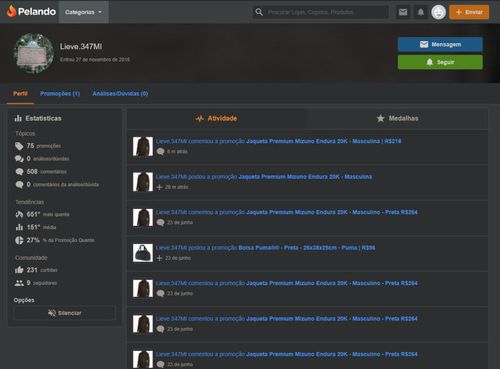Click the tag icon beside 75 promoções
Screen dimensions: 500x369
click(x=19, y=146)
